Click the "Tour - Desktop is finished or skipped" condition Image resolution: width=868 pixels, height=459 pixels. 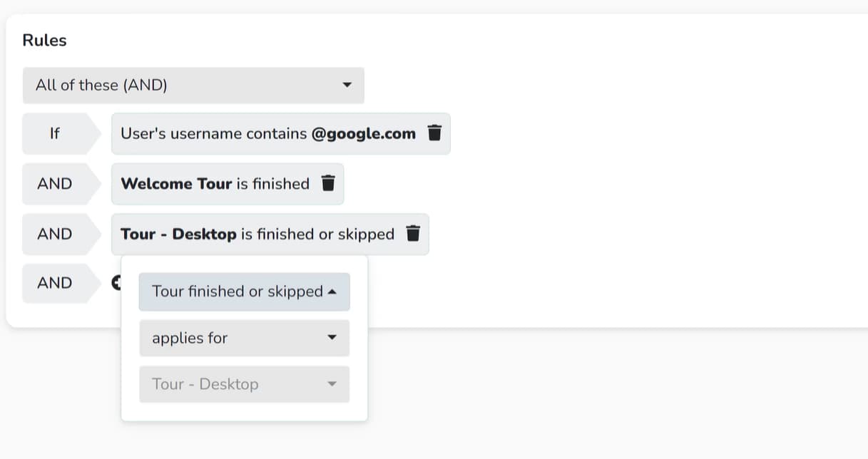(x=257, y=234)
